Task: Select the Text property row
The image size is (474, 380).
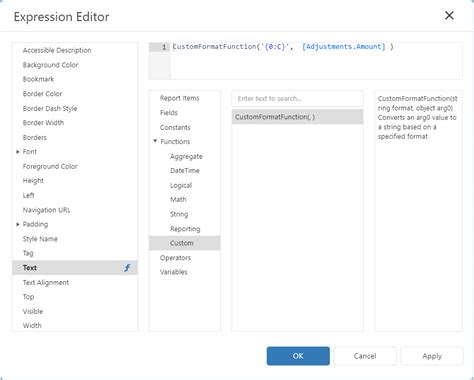Action: [x=75, y=268]
